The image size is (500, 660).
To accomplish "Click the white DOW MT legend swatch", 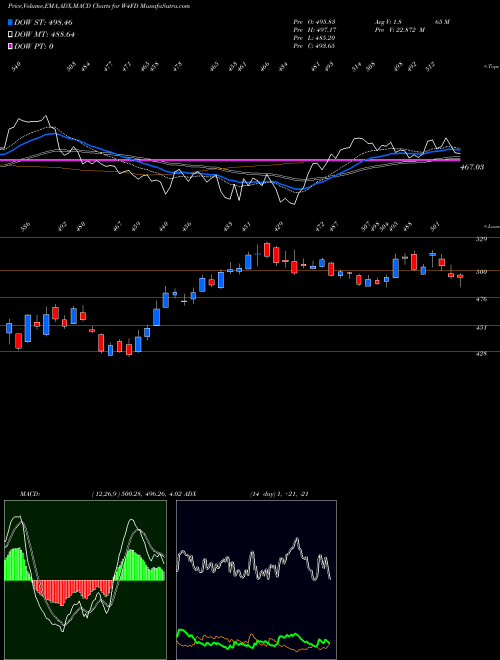I will tap(10, 35).
